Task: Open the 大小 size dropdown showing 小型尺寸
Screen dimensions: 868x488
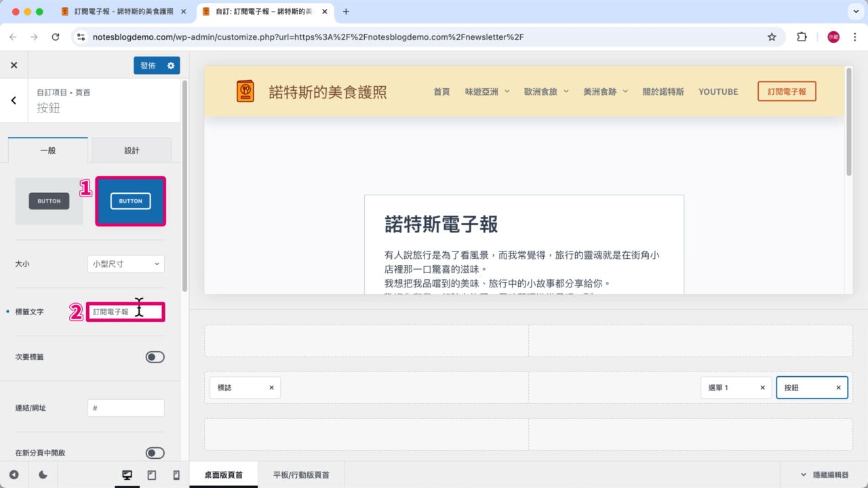Action: coord(125,264)
